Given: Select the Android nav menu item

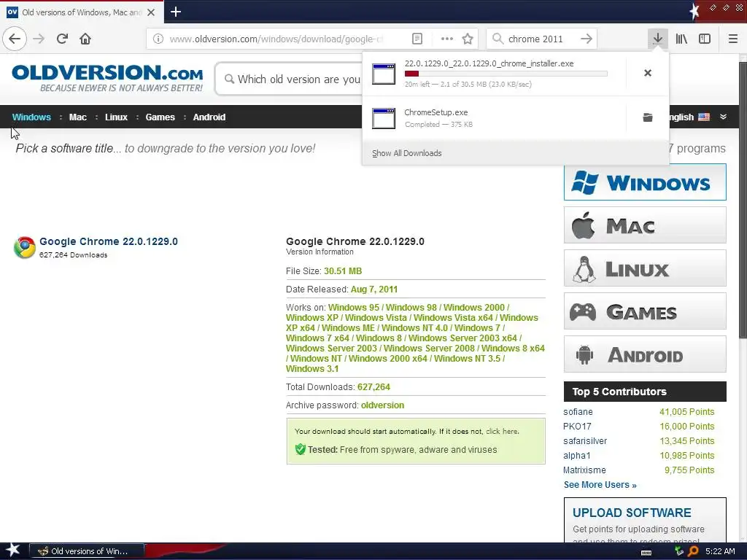Looking at the screenshot, I should coord(209,117).
